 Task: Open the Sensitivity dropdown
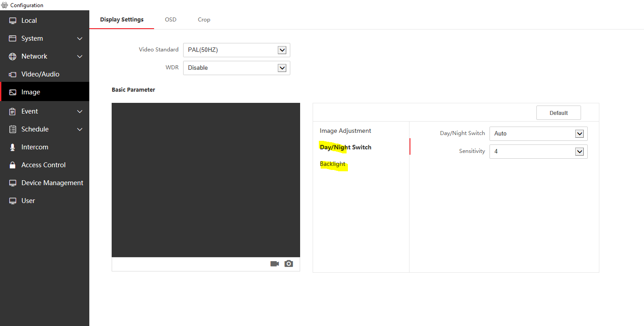[x=538, y=152]
